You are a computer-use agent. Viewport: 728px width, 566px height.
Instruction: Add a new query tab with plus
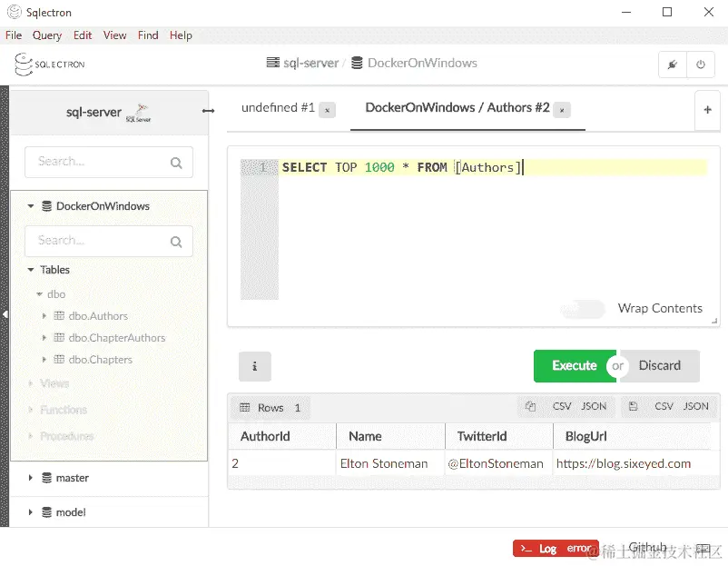tap(707, 110)
